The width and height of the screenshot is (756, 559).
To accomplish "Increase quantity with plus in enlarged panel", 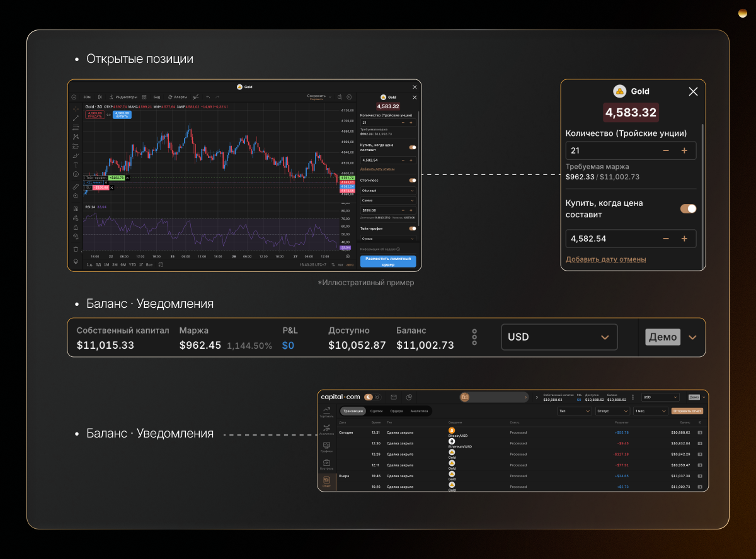I will coord(684,150).
